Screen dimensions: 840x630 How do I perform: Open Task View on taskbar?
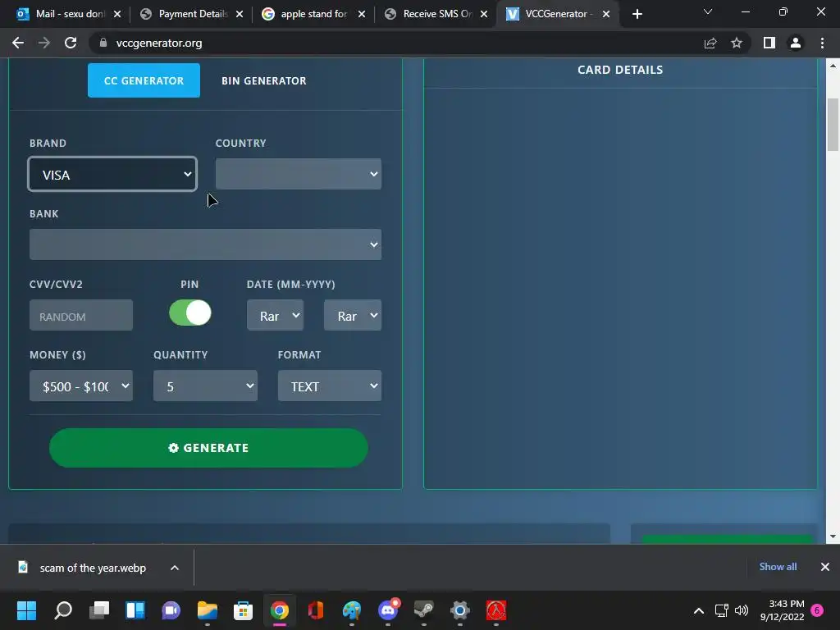[x=99, y=610]
